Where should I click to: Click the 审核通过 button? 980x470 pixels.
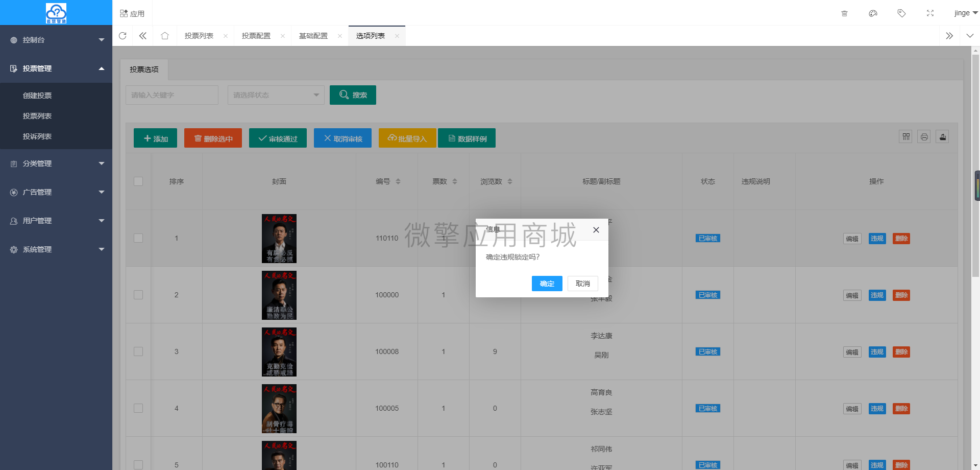278,138
